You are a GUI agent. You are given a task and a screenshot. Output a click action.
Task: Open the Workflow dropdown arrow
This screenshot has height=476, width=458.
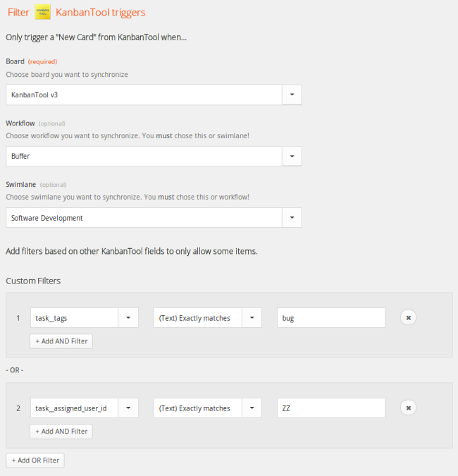[292, 157]
